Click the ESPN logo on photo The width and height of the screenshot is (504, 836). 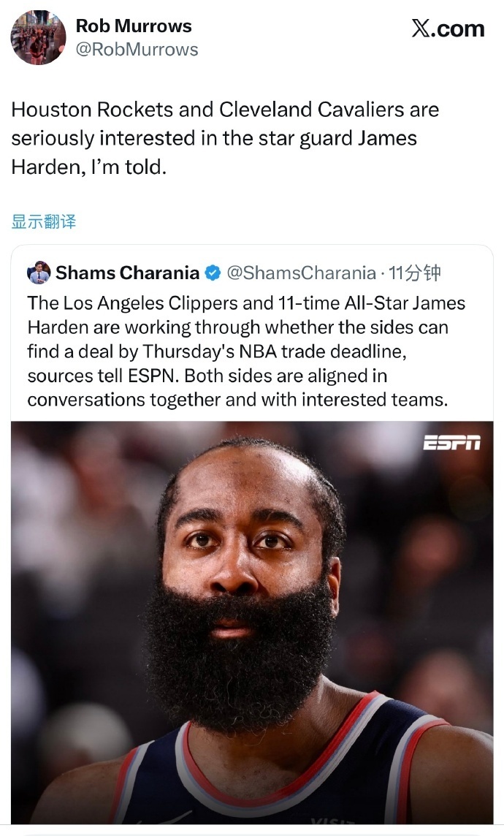click(451, 443)
